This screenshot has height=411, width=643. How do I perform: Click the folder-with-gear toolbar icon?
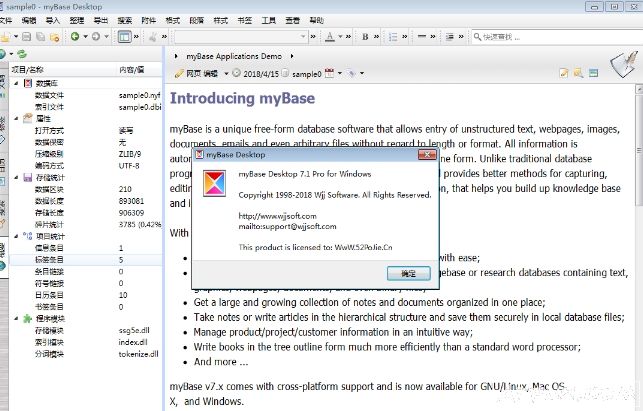[55, 37]
